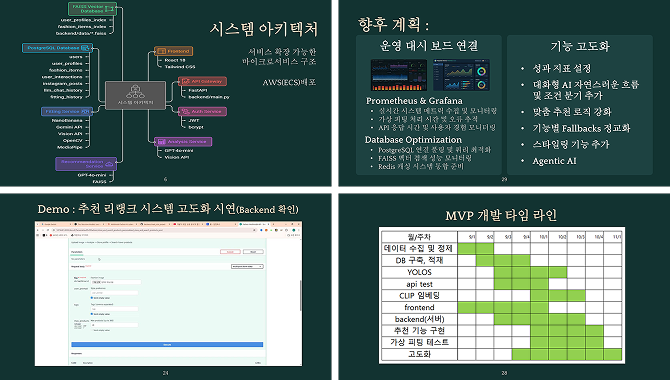Click the 'user_interactions' table label
The width and height of the screenshot is (670, 380).
(x=62, y=77)
